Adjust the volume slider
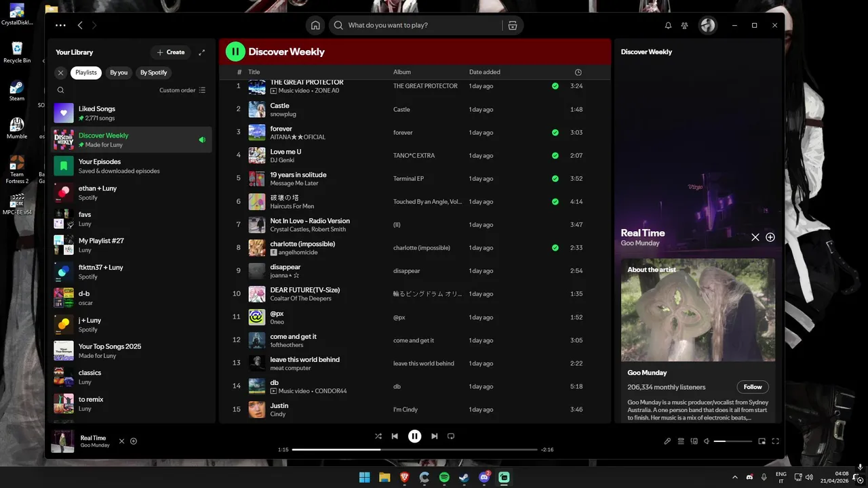The image size is (868, 488). click(x=733, y=441)
